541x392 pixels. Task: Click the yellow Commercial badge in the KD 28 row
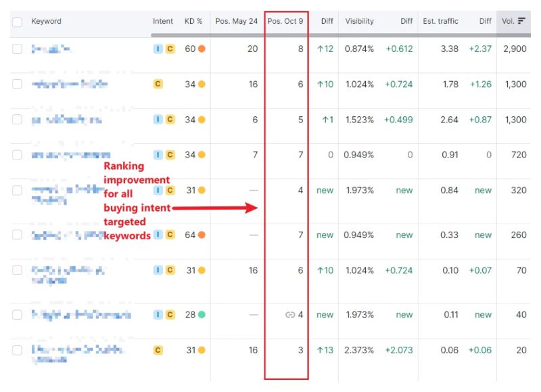tap(170, 315)
